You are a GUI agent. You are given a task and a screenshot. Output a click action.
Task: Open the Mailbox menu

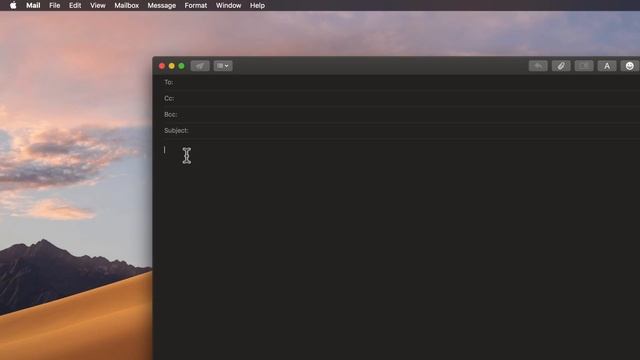point(127,5)
